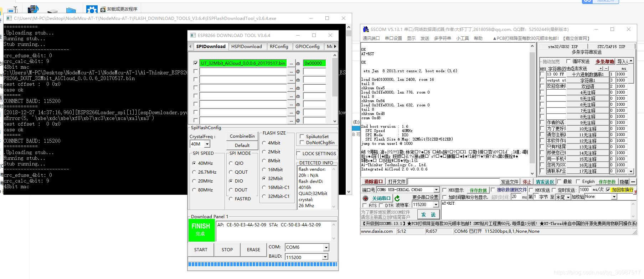Click the ESP8266 Download Tool title bar icon
This screenshot has height=279, width=644.
click(193, 35)
